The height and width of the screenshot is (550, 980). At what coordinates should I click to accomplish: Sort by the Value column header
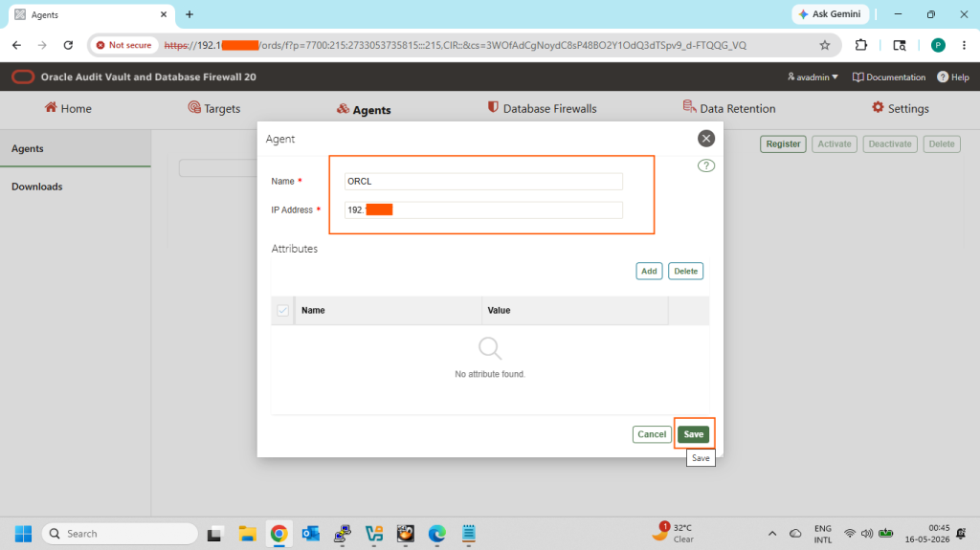tap(499, 310)
